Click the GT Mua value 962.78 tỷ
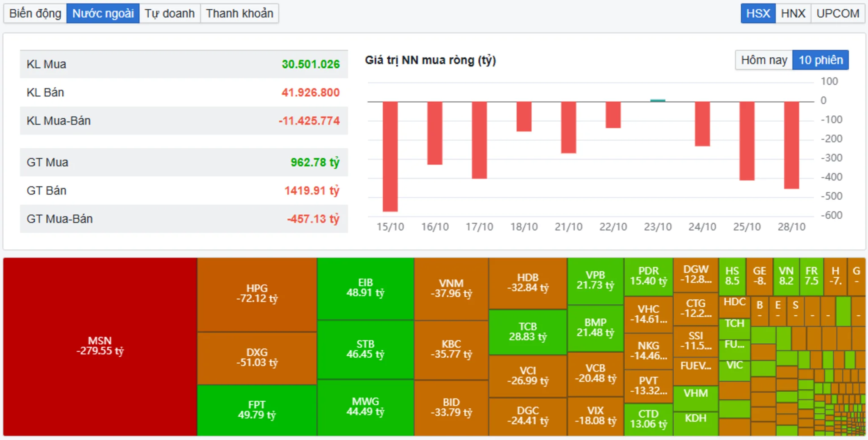This screenshot has width=868, height=440. [315, 162]
